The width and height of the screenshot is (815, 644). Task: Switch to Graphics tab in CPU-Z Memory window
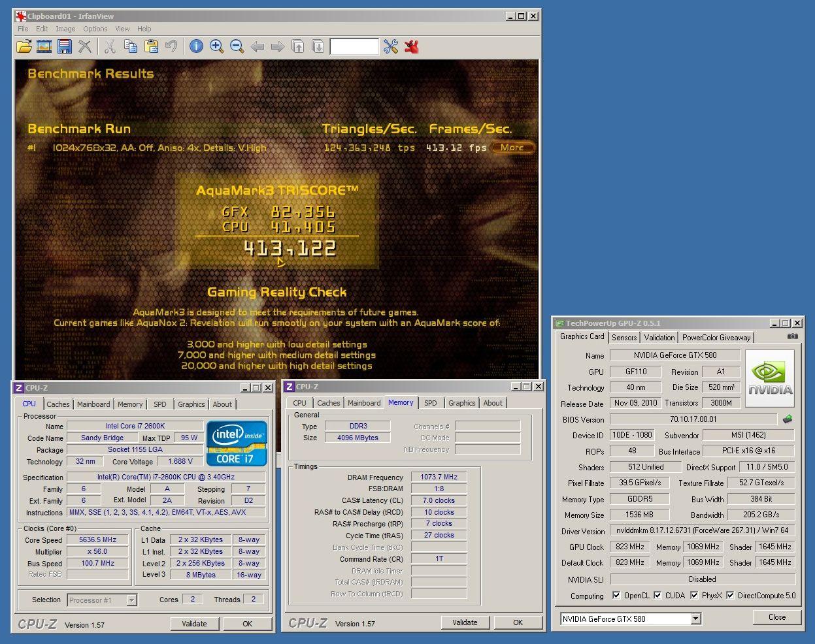tap(462, 403)
